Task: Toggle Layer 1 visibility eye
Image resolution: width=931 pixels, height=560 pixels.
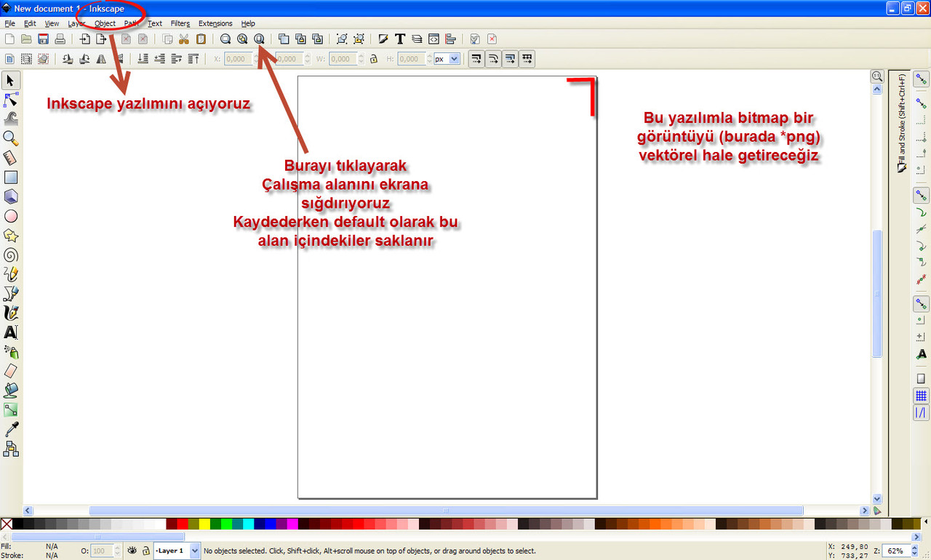Action: [x=133, y=551]
